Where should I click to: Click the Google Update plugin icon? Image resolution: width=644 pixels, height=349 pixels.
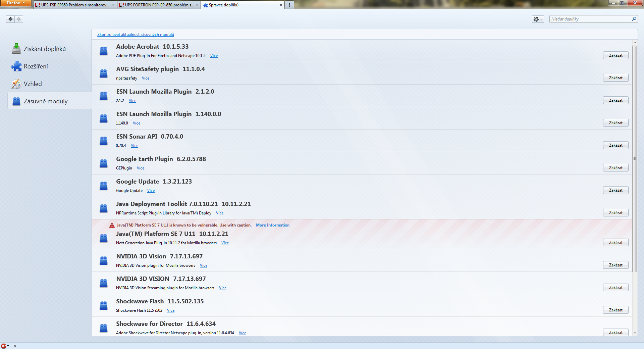coord(104,186)
